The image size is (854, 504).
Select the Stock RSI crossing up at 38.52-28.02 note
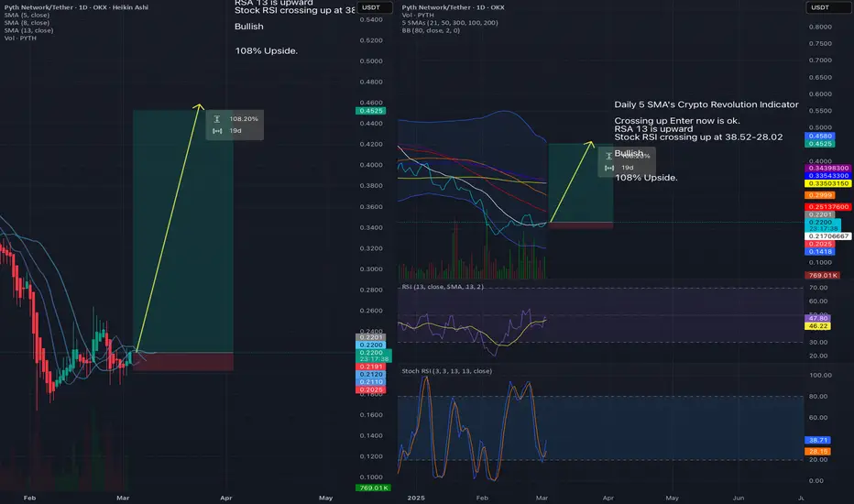[x=698, y=137]
